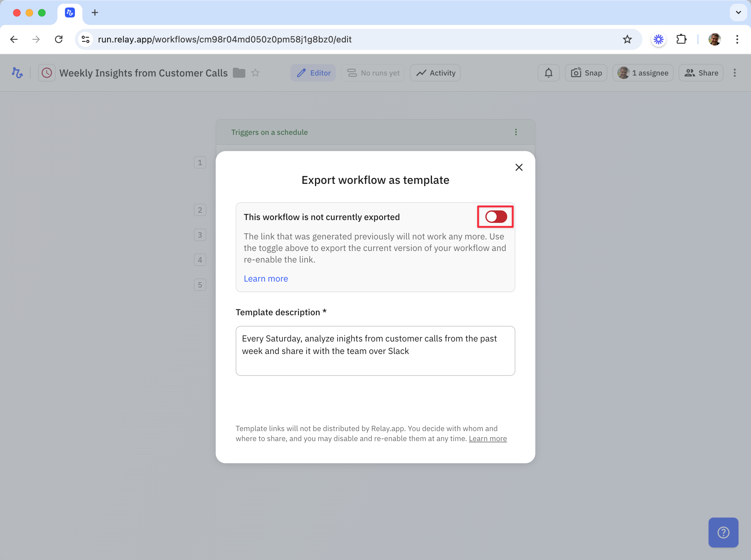
Task: Click the folder icon beside workflow title
Action: point(239,73)
